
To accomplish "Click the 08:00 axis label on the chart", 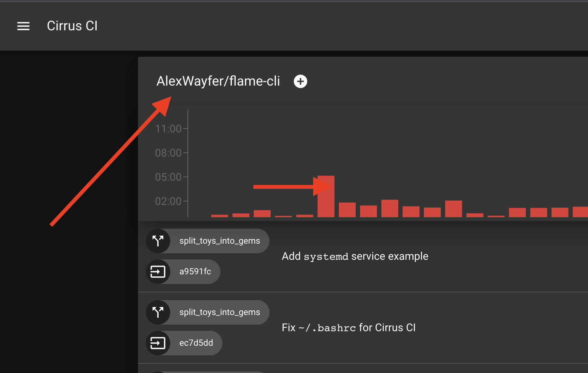I will pos(168,153).
